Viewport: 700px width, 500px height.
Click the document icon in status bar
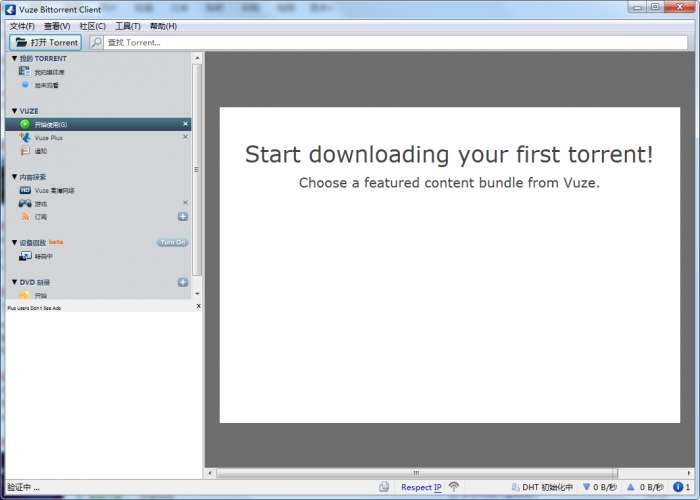click(x=384, y=487)
